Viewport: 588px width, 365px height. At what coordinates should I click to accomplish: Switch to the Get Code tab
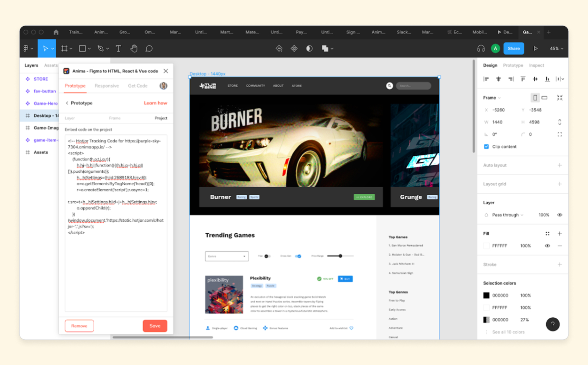(x=138, y=86)
